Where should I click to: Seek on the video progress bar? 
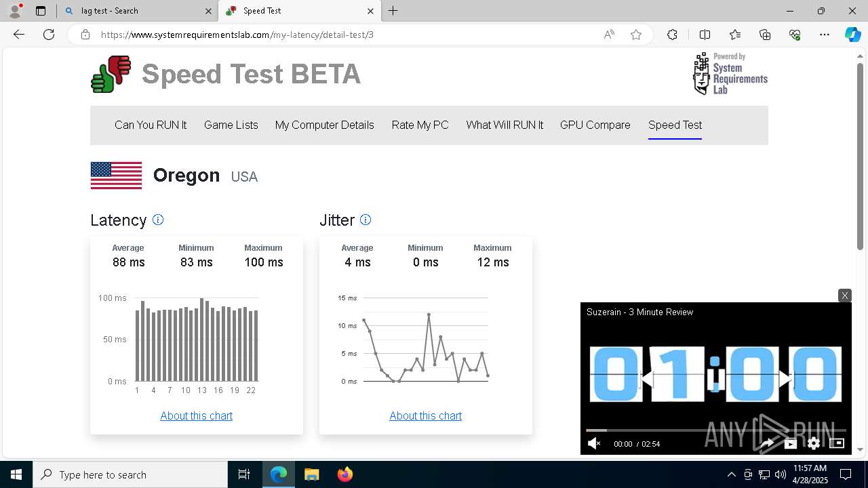[x=715, y=430]
